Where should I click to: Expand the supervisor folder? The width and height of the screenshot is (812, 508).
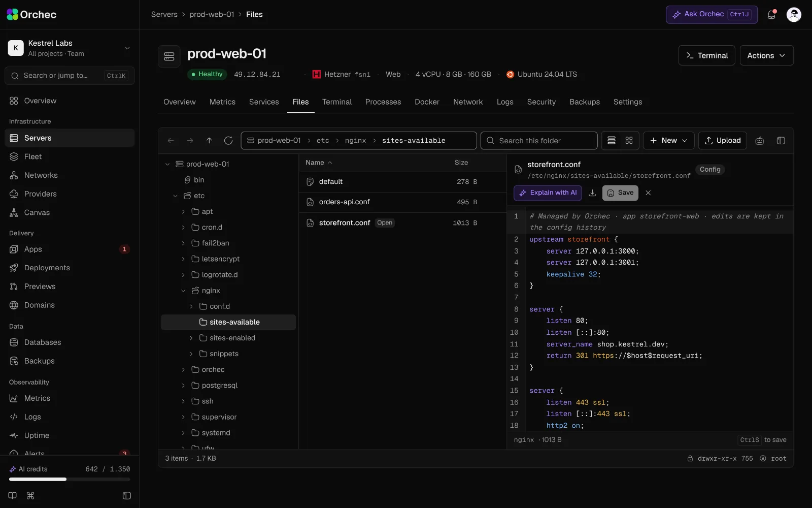tap(183, 417)
